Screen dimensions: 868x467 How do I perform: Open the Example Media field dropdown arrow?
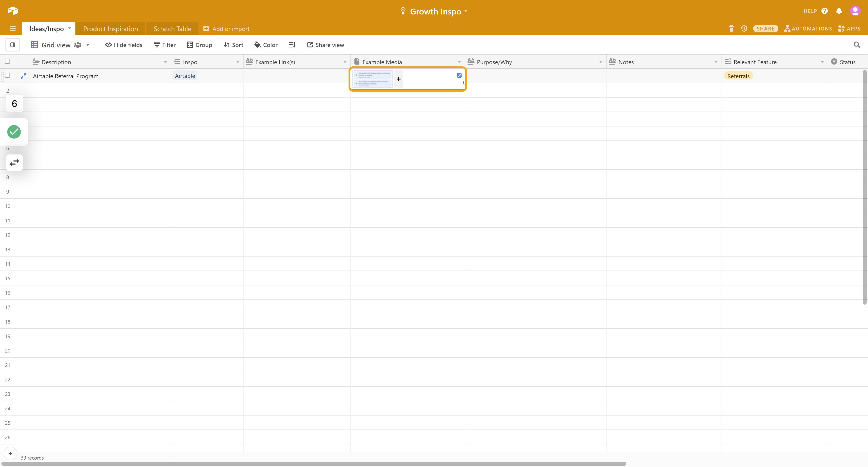point(459,62)
